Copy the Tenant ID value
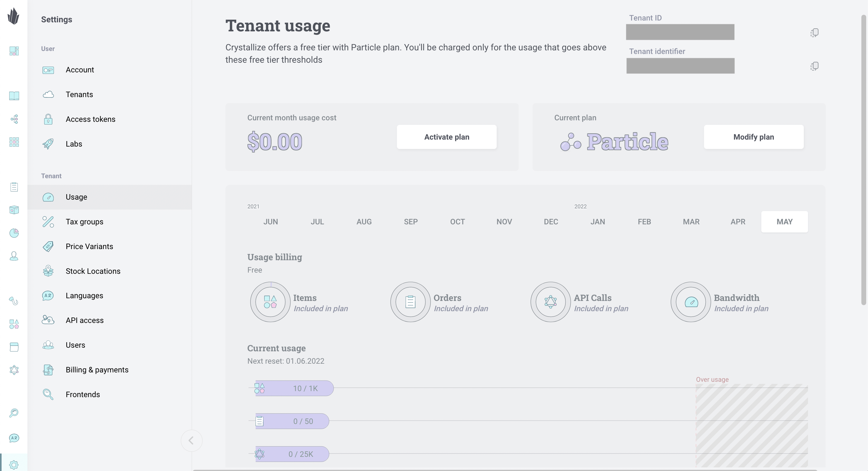Viewport: 868px width, 471px height. [x=814, y=32]
